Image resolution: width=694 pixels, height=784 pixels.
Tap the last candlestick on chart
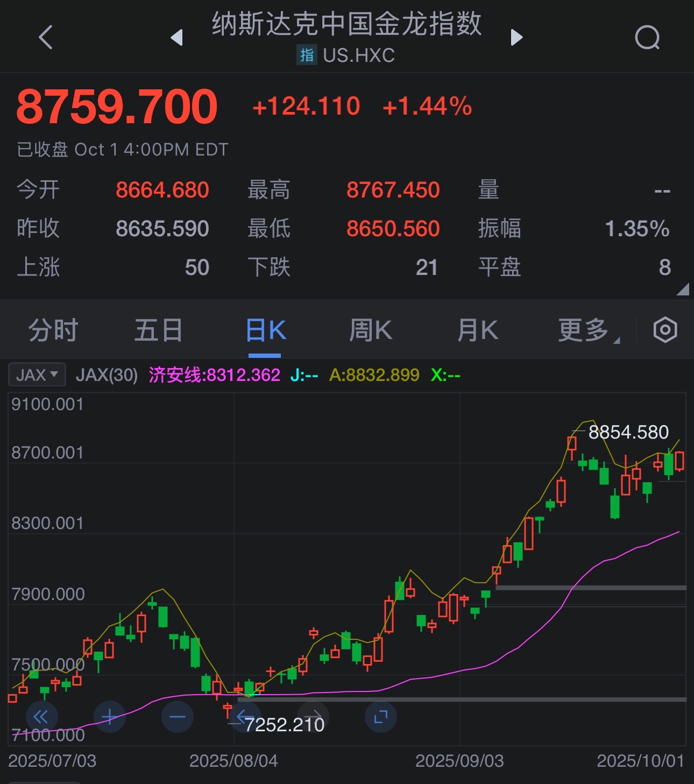[x=679, y=462]
